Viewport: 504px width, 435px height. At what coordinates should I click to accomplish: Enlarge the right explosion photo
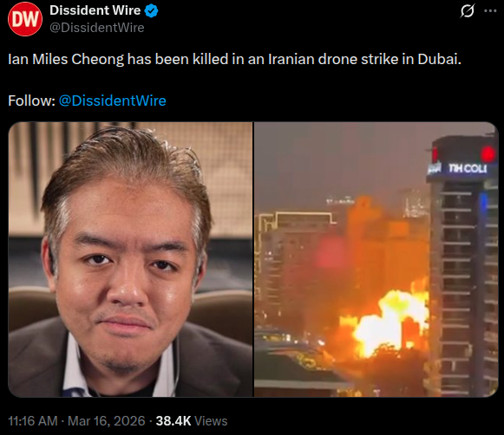pos(376,259)
